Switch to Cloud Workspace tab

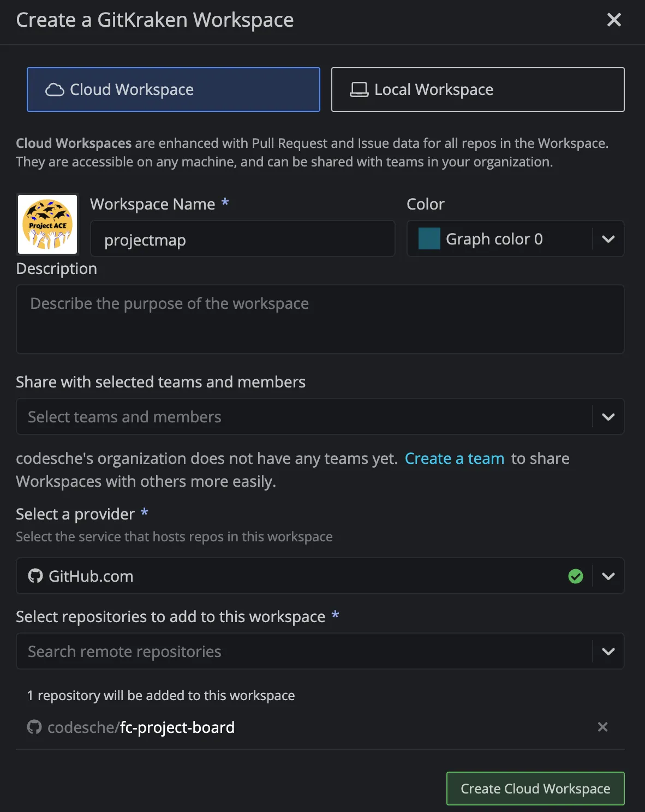(x=174, y=89)
